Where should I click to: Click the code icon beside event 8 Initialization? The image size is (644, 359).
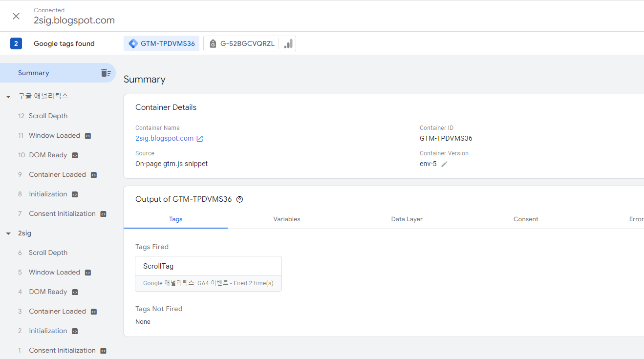[75, 194]
